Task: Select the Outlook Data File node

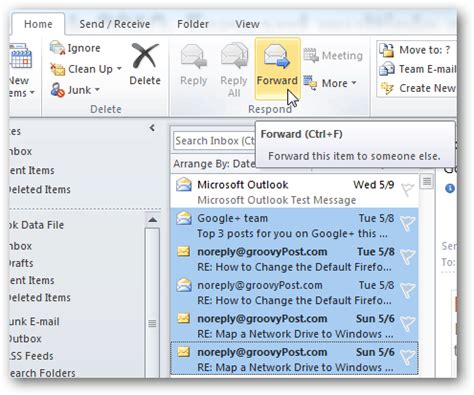Action: [x=36, y=225]
